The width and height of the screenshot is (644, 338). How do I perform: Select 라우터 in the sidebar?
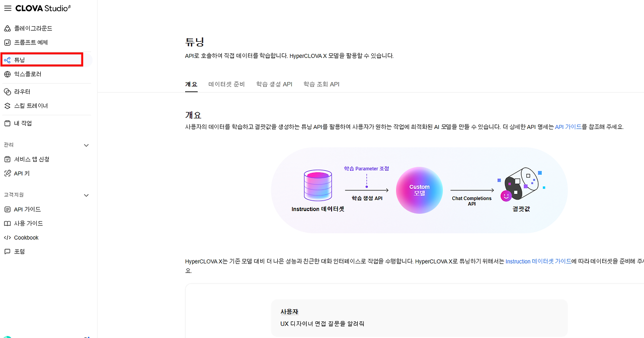pos(46,92)
